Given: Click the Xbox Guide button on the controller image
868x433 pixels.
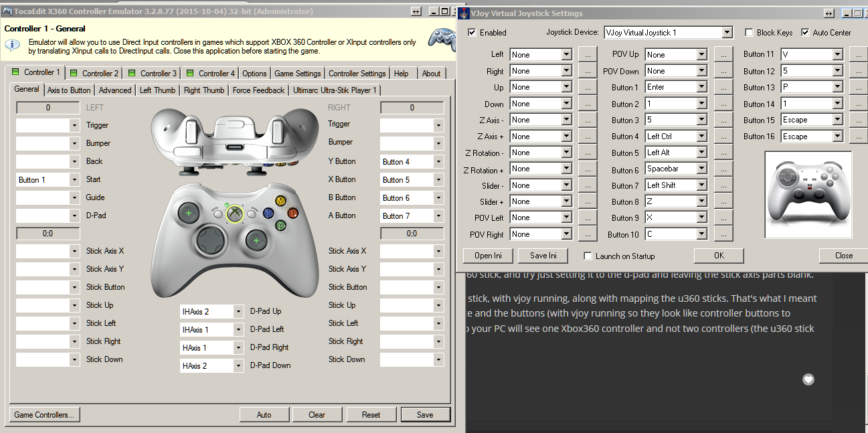Looking at the screenshot, I should coord(234,213).
